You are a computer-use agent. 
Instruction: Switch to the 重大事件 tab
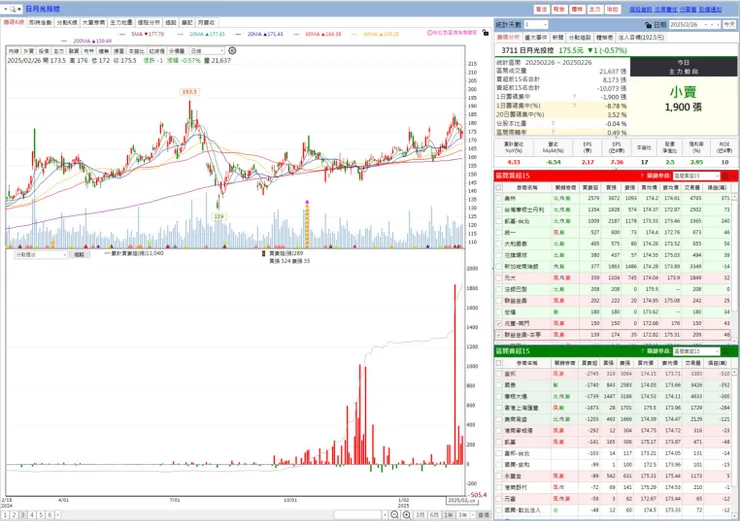536,37
